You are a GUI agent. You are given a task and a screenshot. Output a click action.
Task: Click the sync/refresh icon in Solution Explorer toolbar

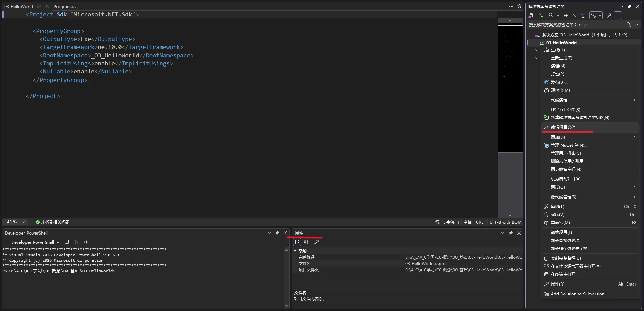click(541, 15)
